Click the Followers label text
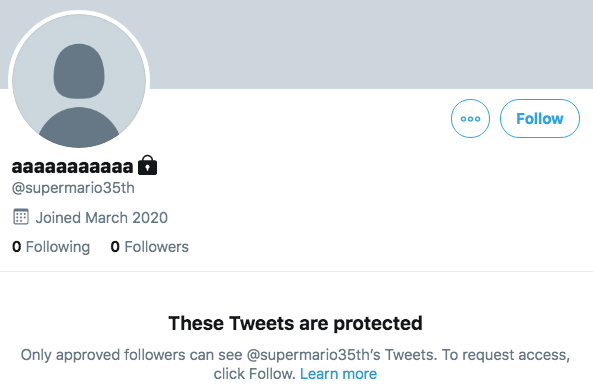Viewport: 593px width, 390px height. (157, 247)
